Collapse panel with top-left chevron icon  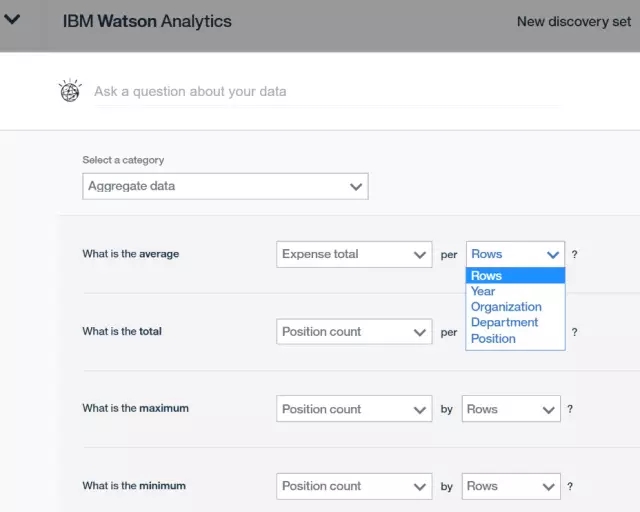point(12,19)
